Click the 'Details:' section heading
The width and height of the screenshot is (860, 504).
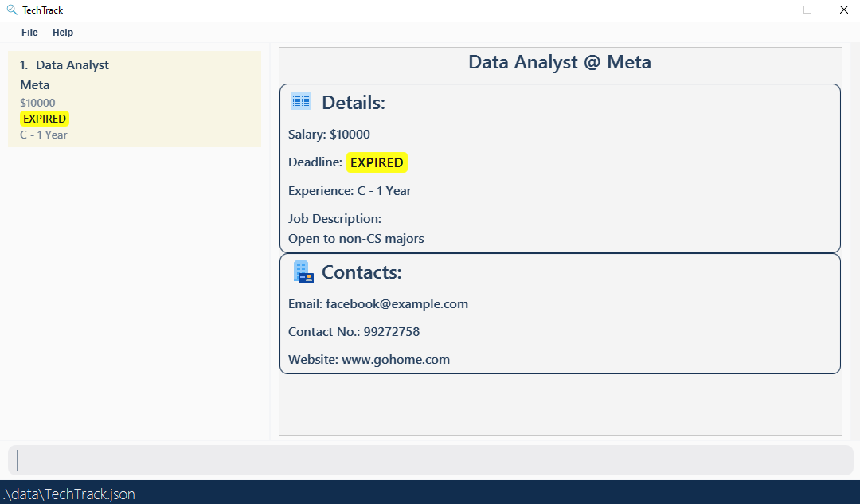click(x=354, y=103)
